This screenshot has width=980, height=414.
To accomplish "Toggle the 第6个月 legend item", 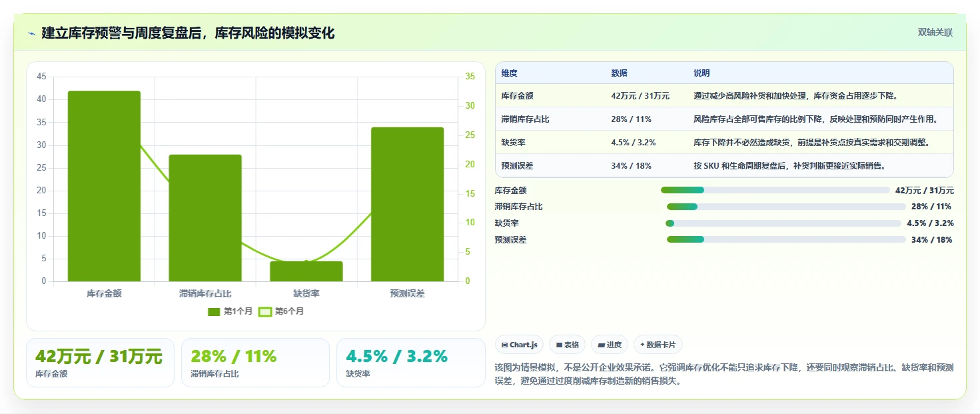I will pyautogui.click(x=281, y=311).
